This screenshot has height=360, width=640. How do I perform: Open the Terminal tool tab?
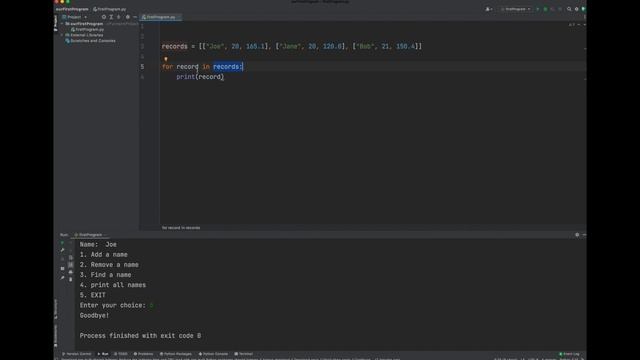click(x=244, y=354)
